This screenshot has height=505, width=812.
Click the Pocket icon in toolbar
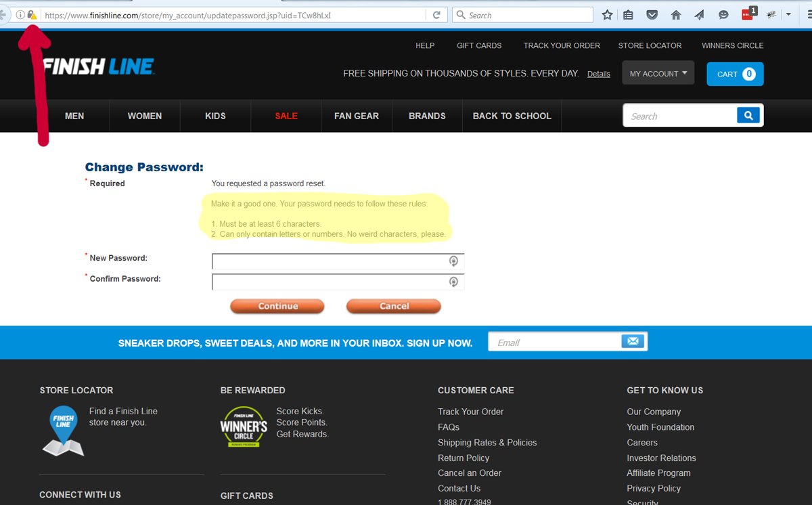652,15
